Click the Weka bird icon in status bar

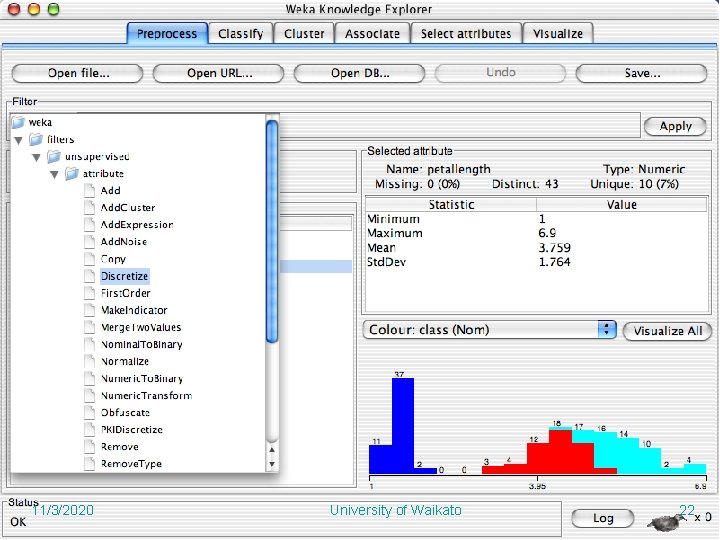(665, 522)
